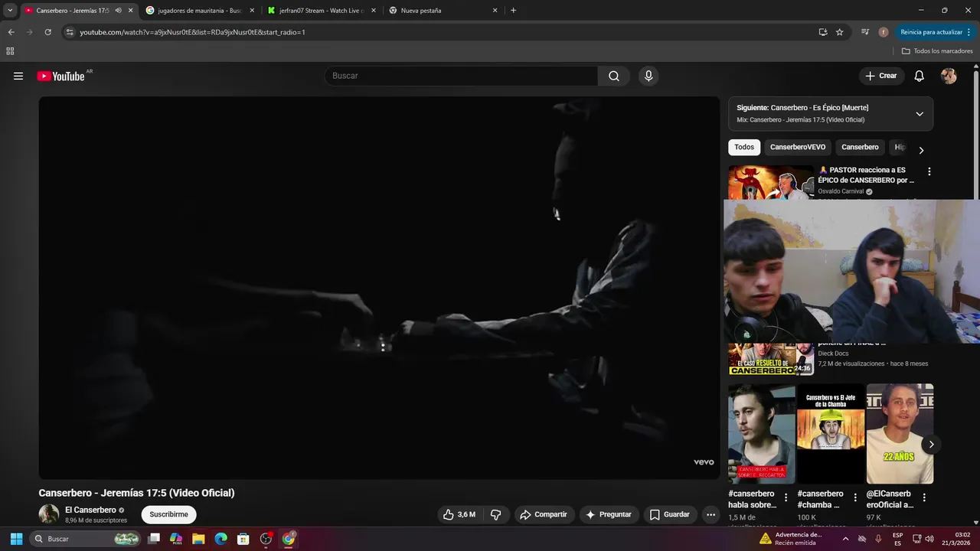Open Microsoft Store from the taskbar
This screenshot has width=980, height=551.
tap(243, 539)
